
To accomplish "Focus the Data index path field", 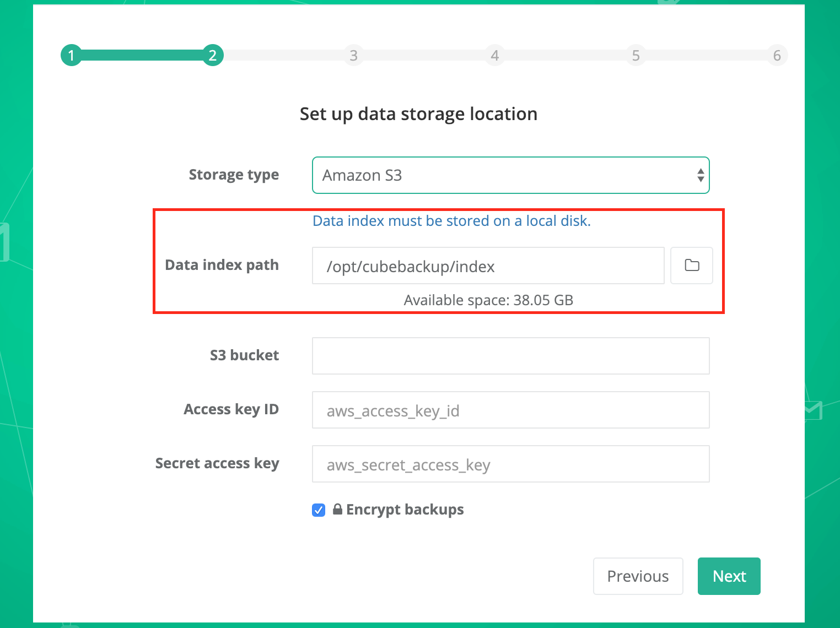I will pyautogui.click(x=488, y=266).
